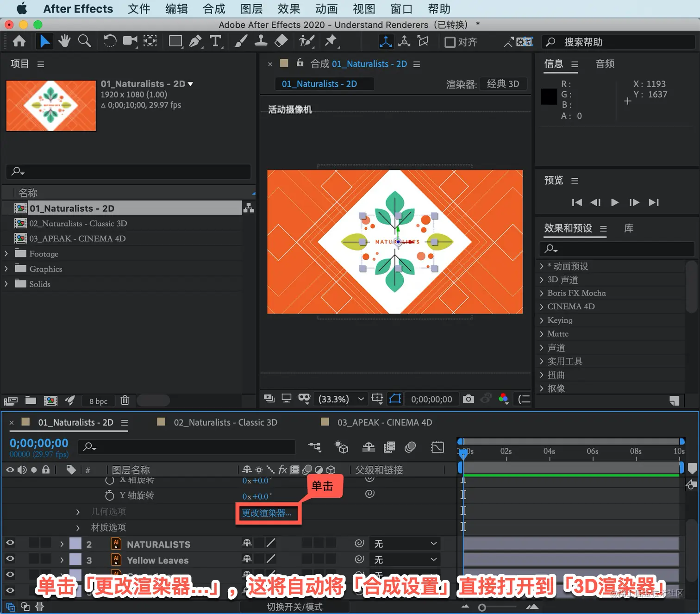Image resolution: width=700 pixels, height=614 pixels.
Task: Select the Roto Brush tool
Action: pos(306,42)
